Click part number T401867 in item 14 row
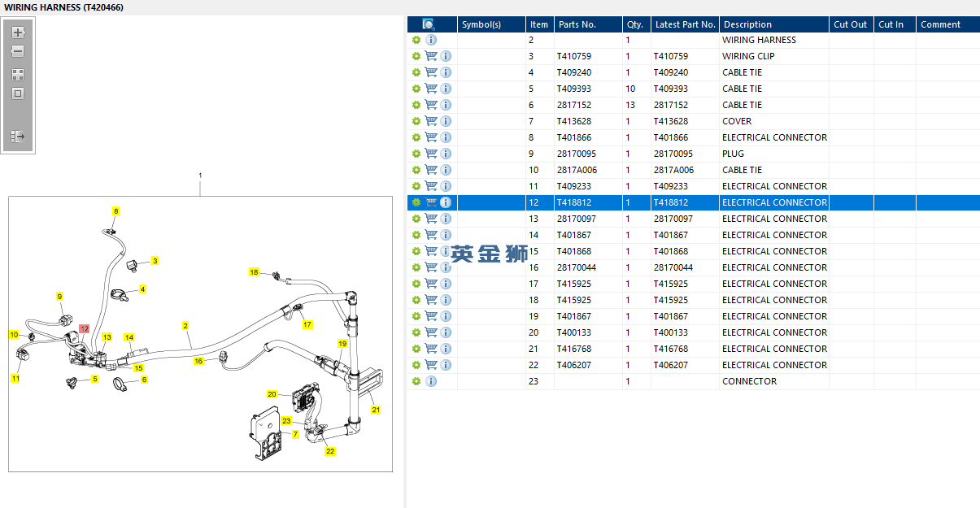This screenshot has width=980, height=508. 574,235
